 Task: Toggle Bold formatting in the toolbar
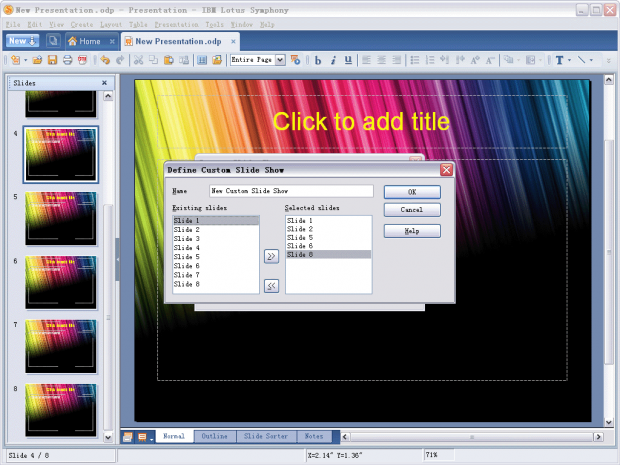click(x=318, y=60)
